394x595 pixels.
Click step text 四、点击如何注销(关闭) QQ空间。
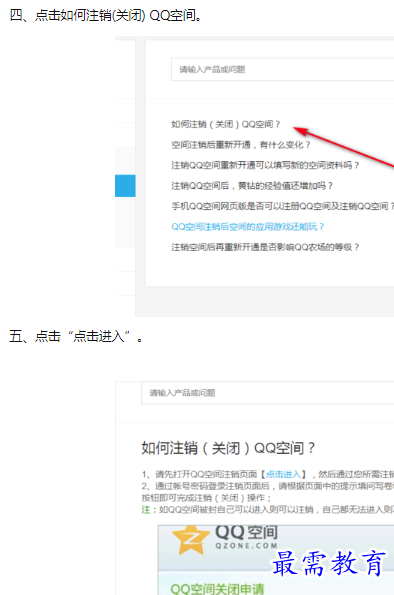click(106, 16)
